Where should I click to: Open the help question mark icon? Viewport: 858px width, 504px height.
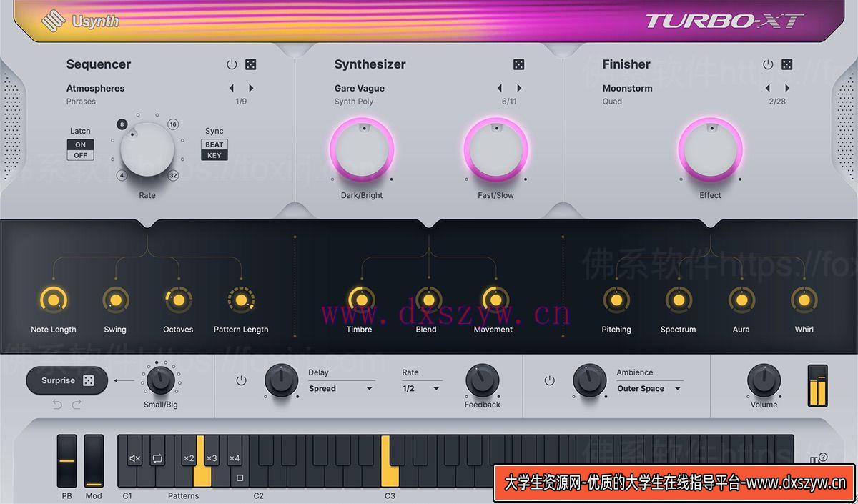tap(823, 458)
